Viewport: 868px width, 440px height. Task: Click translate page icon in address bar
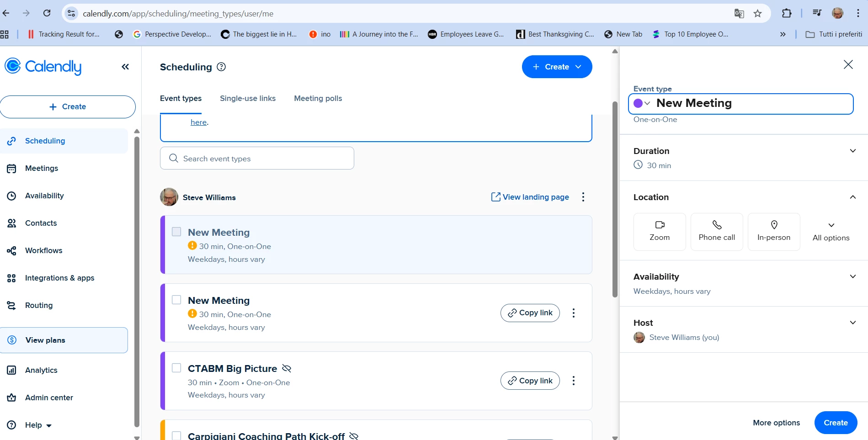coord(739,14)
